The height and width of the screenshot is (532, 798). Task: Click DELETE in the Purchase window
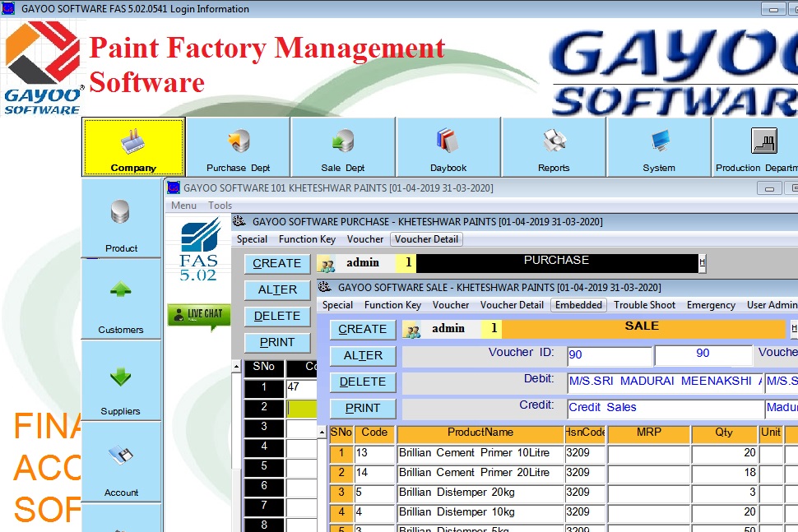[277, 317]
